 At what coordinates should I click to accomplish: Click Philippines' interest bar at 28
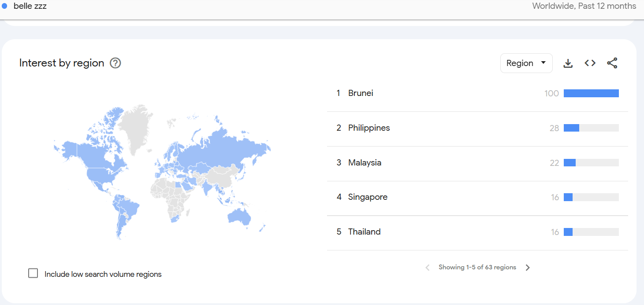tap(571, 128)
